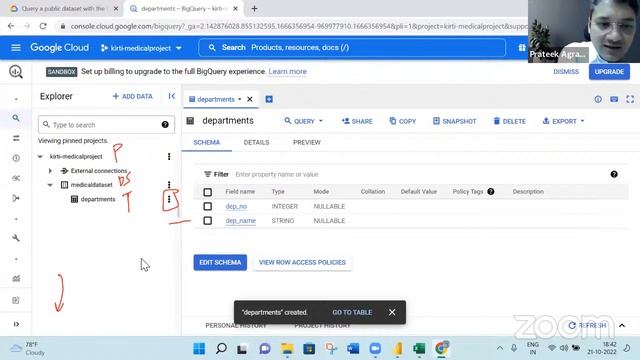Close the departments tab
The width and height of the screenshot is (640, 360).
pos(250,99)
